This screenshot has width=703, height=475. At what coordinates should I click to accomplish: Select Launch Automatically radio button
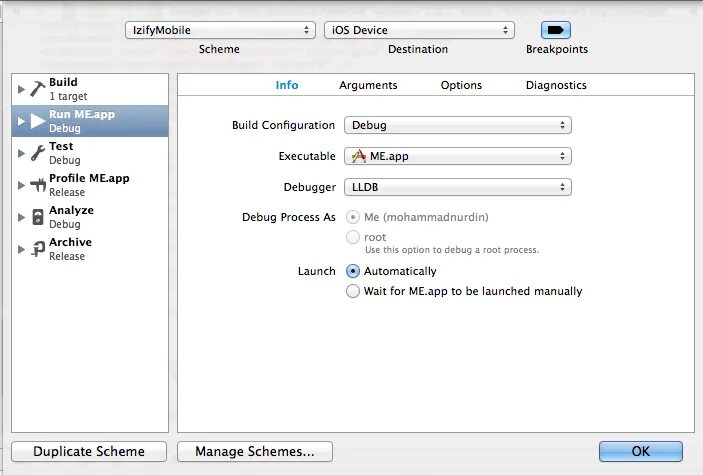[x=353, y=271]
